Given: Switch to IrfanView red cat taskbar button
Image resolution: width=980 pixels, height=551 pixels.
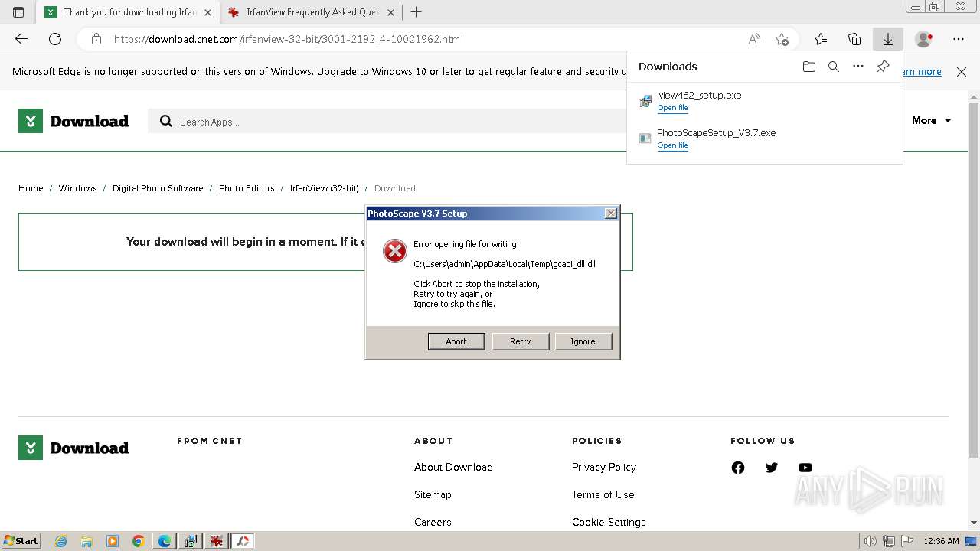Looking at the screenshot, I should [217, 541].
